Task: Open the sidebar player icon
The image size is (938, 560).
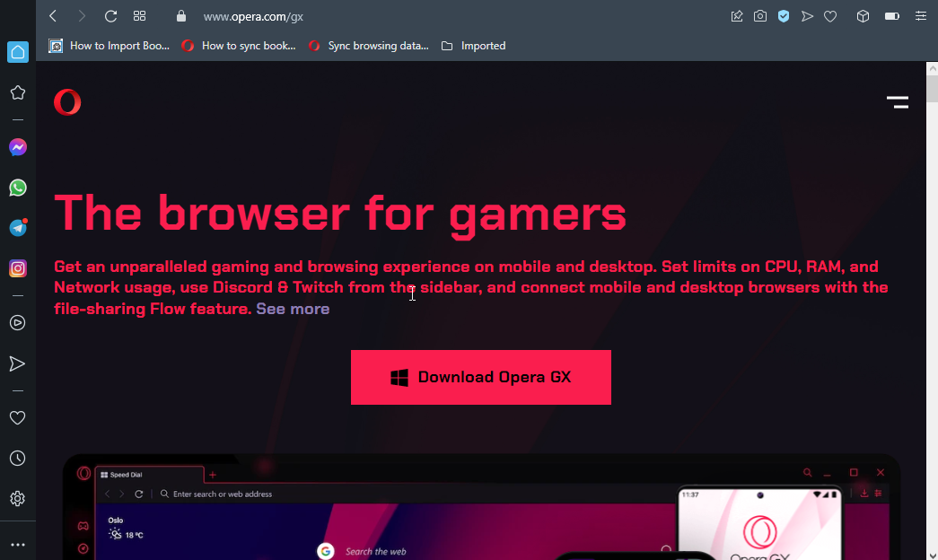Action: tap(17, 323)
